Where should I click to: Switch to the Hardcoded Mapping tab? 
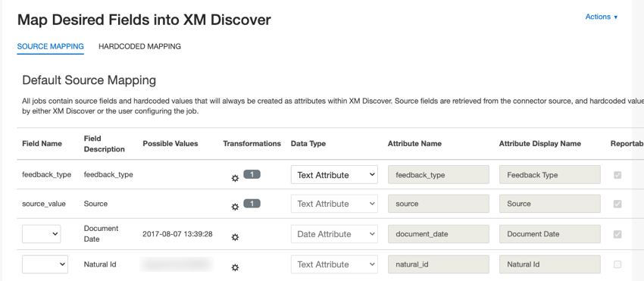coord(139,46)
